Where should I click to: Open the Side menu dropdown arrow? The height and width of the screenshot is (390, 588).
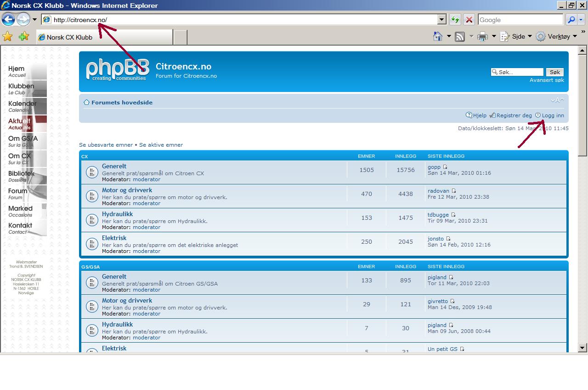529,36
